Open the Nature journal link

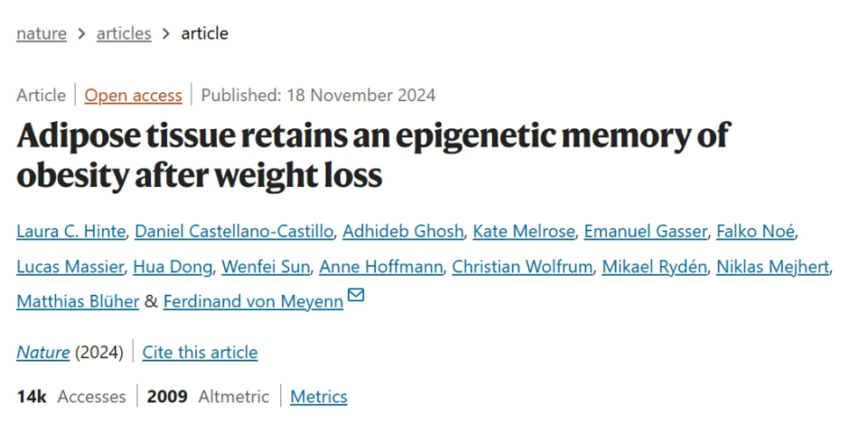pyautogui.click(x=43, y=353)
